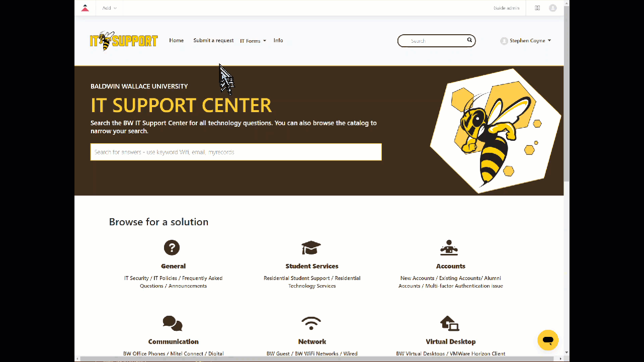
Task: Open the General category link
Action: (173, 266)
